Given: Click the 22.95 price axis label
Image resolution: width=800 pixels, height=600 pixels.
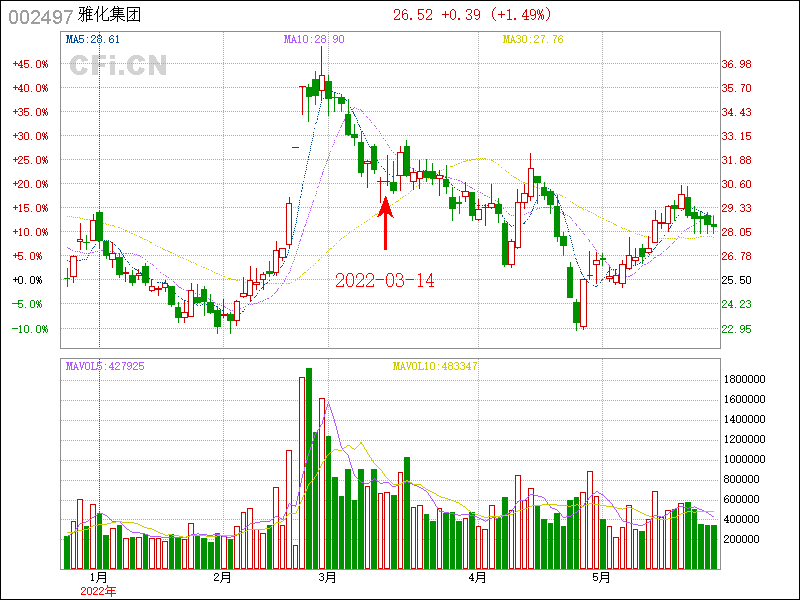Looking at the screenshot, I should click(736, 329).
